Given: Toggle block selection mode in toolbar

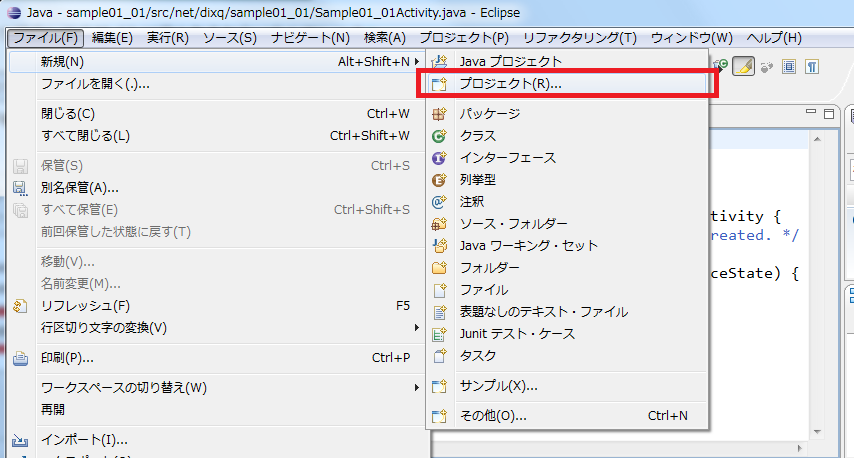Looking at the screenshot, I should [789, 67].
